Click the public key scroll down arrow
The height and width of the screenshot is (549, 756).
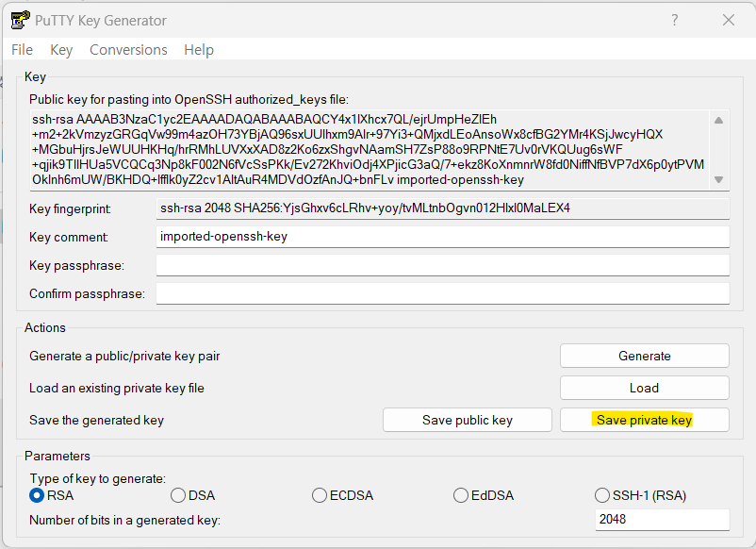tap(718, 179)
